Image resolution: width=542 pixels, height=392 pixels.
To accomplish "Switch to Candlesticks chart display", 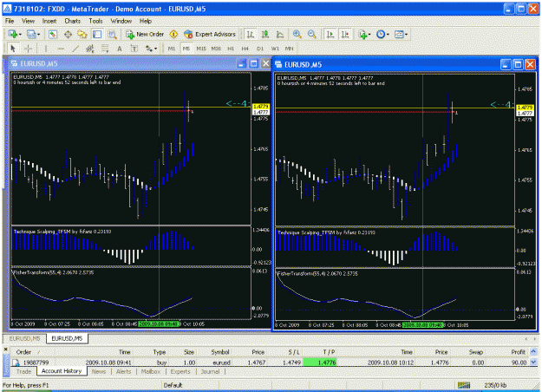I will (265, 34).
